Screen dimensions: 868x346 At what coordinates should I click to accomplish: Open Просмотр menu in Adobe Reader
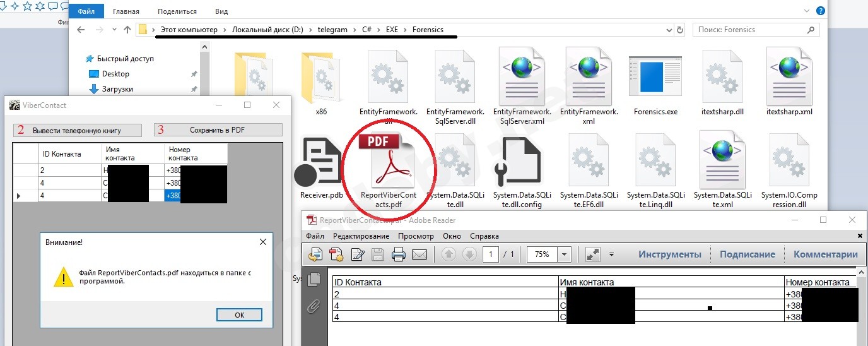(416, 236)
